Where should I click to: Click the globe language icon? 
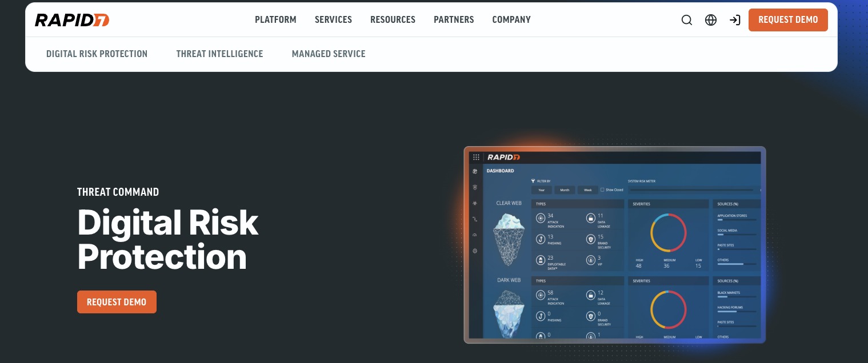[710, 20]
